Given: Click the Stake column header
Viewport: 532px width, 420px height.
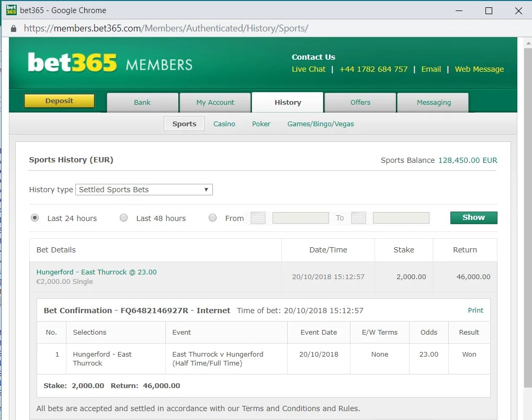Looking at the screenshot, I should pos(404,250).
